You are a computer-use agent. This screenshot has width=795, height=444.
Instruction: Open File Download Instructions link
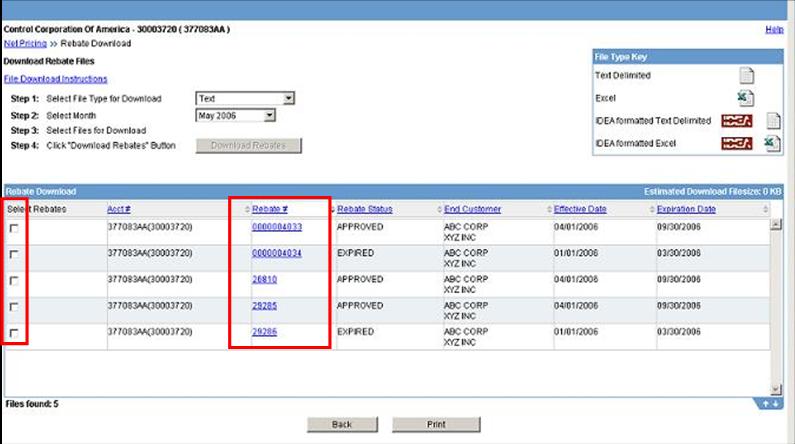pos(56,79)
